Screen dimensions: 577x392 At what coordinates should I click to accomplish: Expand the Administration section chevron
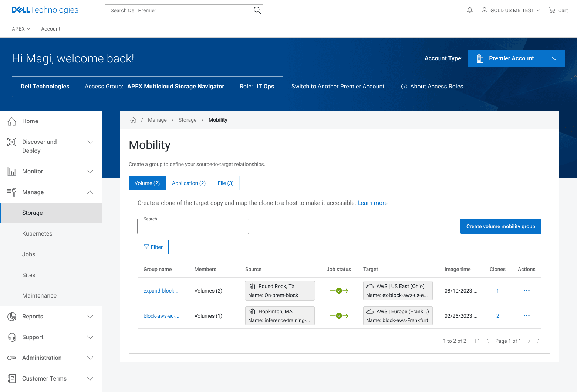pos(90,358)
